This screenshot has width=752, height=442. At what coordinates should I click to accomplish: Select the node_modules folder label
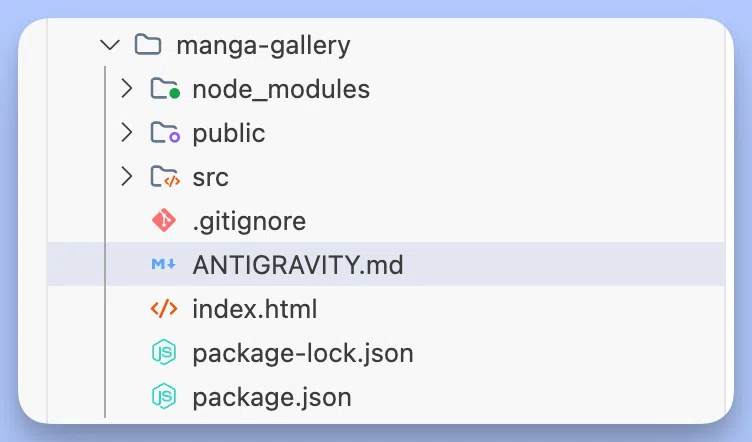(281, 90)
